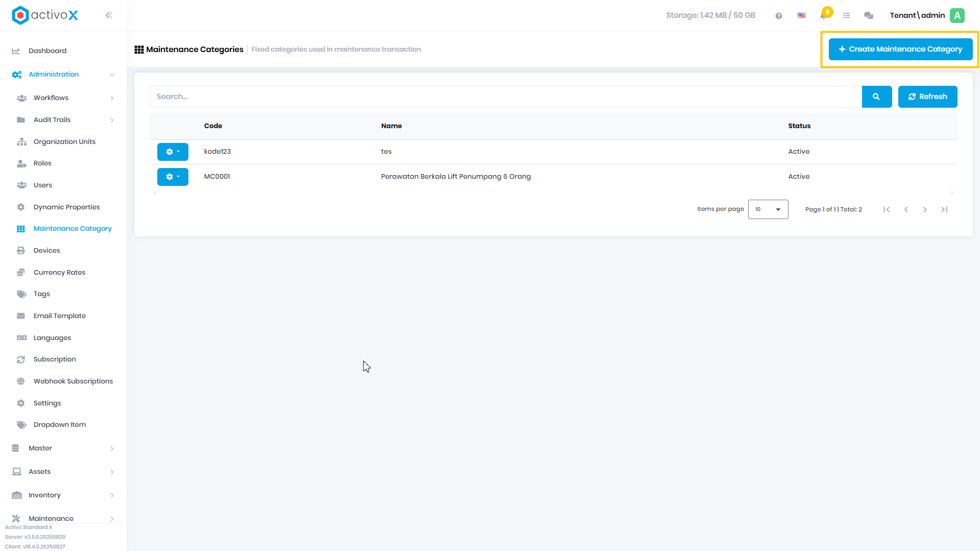
Task: Go to the next page
Action: tap(925, 209)
